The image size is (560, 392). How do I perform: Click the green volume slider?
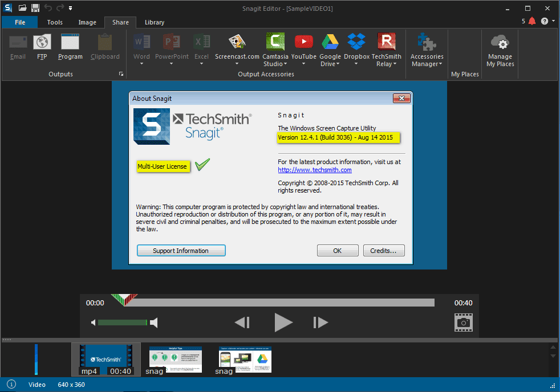click(123, 322)
